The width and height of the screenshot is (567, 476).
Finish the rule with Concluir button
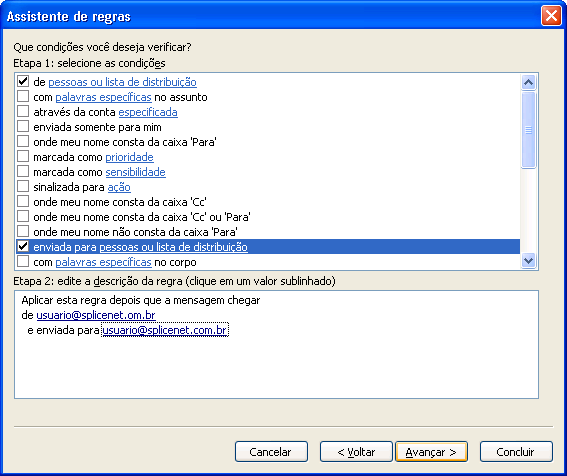[x=516, y=452]
